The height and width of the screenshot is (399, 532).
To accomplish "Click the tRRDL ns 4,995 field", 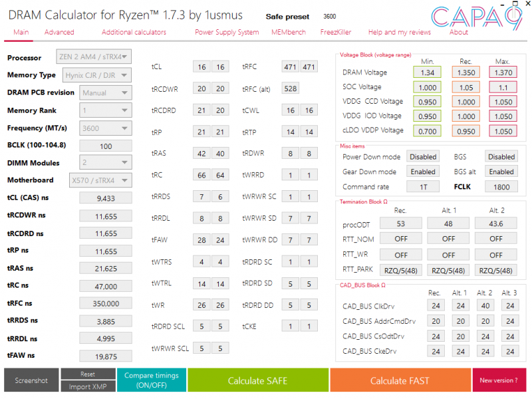I will click(106, 338).
